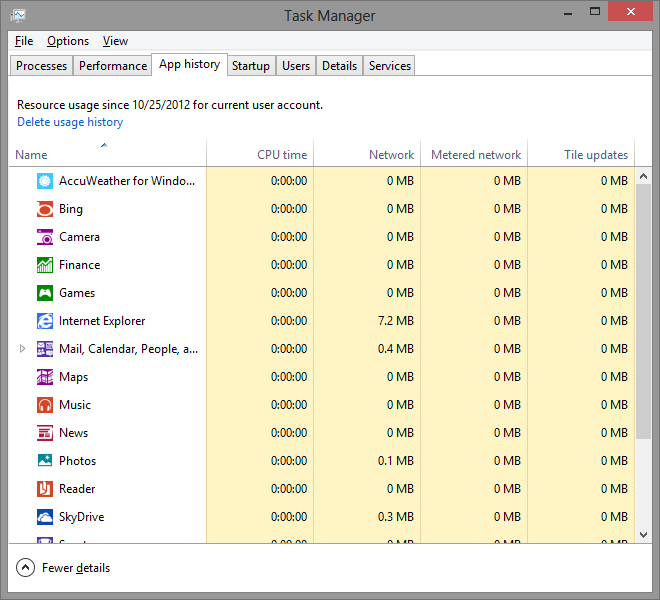Image resolution: width=660 pixels, height=600 pixels.
Task: Open the Options menu
Action: tap(68, 41)
